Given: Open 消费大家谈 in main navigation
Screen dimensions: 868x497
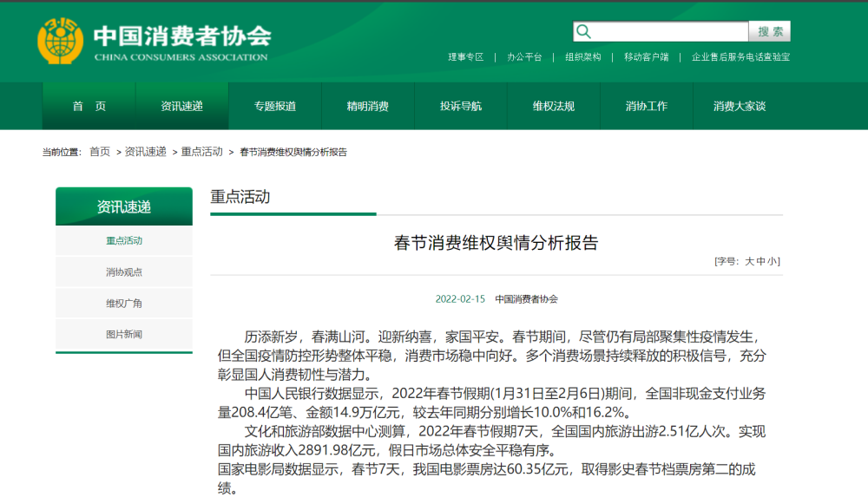Looking at the screenshot, I should [x=740, y=107].
